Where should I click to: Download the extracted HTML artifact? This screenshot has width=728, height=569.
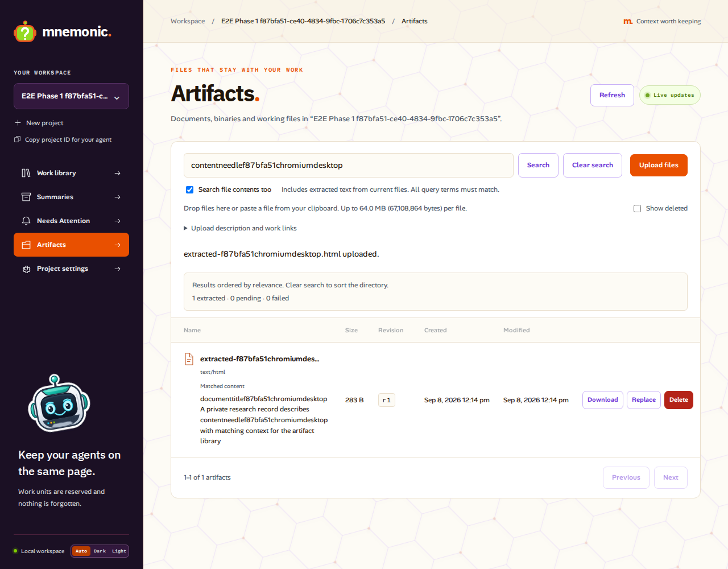coord(603,400)
